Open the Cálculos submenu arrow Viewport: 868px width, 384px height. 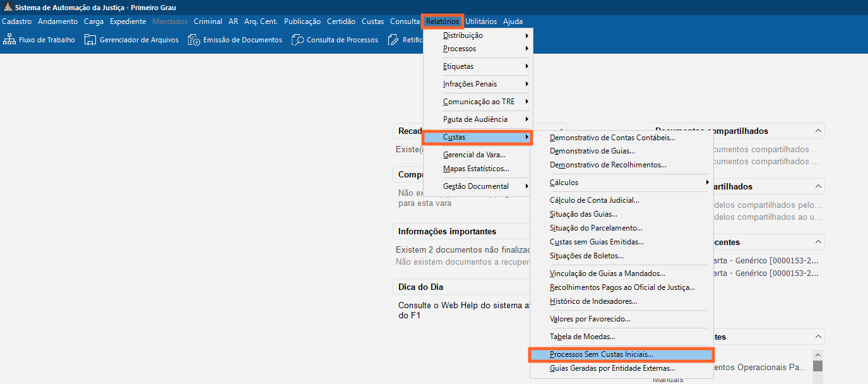(x=707, y=183)
